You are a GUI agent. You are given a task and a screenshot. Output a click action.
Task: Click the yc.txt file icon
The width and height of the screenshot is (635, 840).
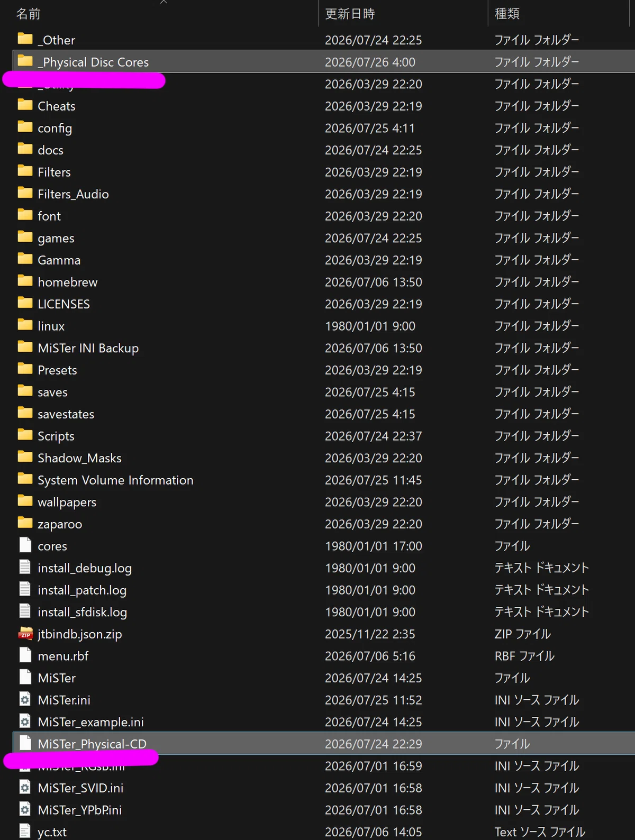coord(25,831)
